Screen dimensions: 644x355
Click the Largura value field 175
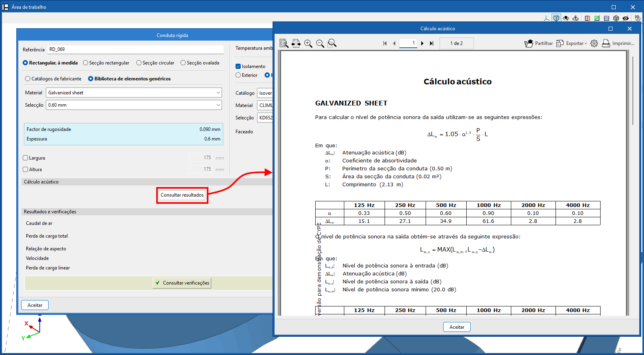pos(201,158)
